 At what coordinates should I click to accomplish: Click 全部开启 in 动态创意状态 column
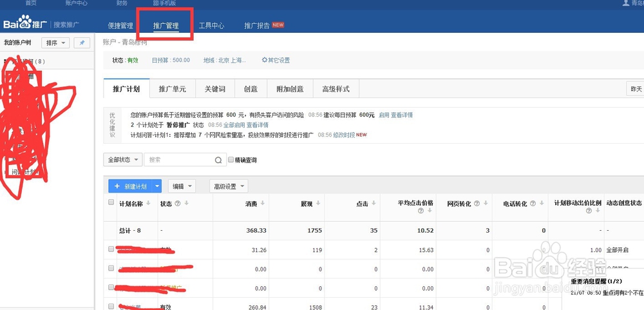coord(618,249)
